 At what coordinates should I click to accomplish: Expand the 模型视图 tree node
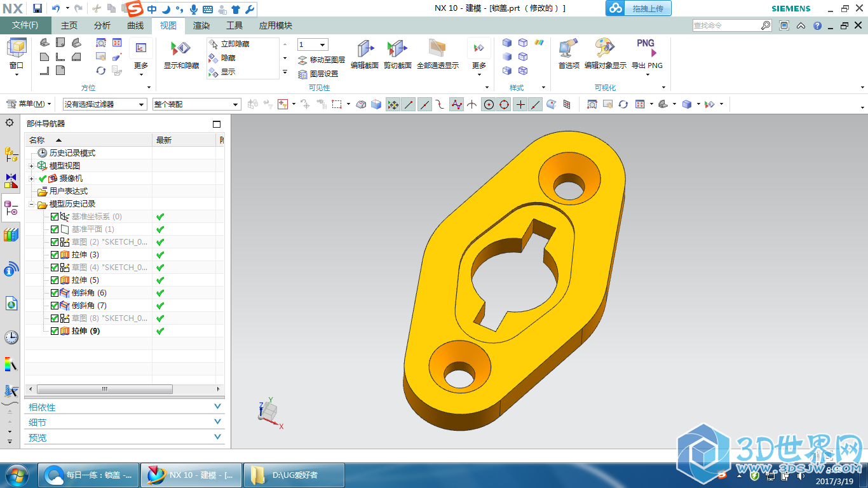[32, 166]
